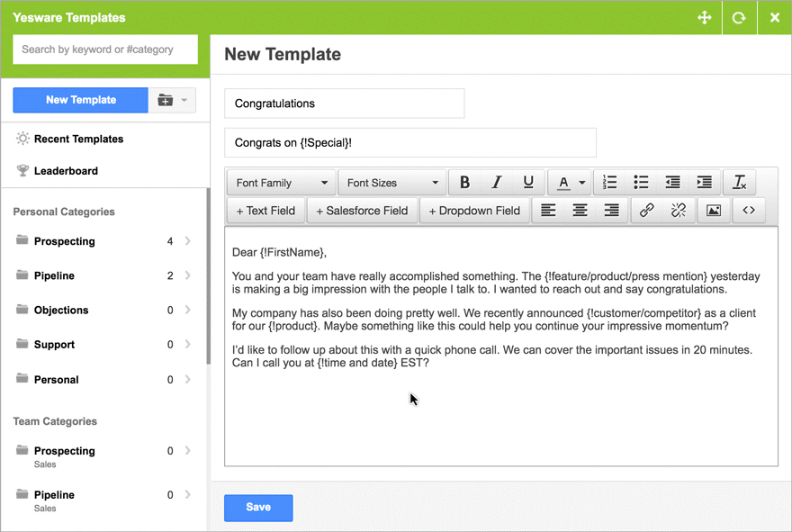Insert a numbered list
Screen dimensions: 792x532
(x=609, y=183)
